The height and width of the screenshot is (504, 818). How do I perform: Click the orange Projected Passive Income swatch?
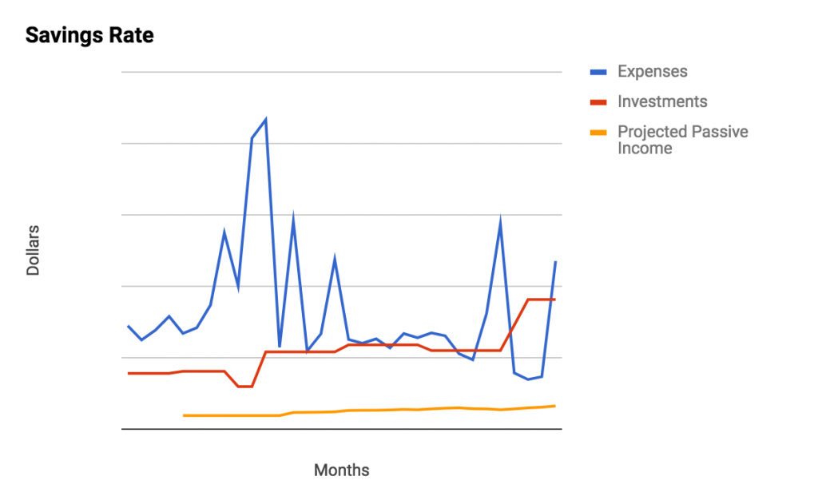click(x=598, y=133)
